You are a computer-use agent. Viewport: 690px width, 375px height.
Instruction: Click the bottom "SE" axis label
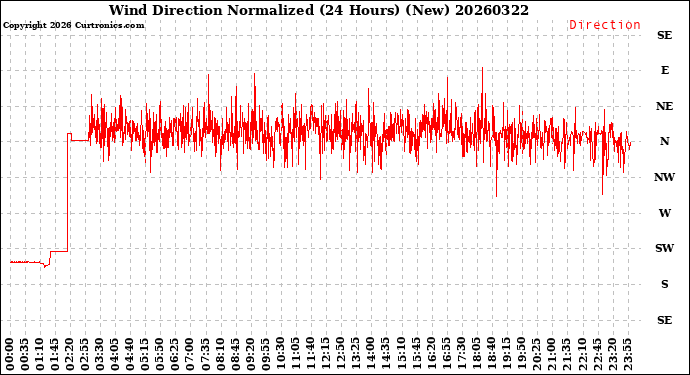coord(664,320)
